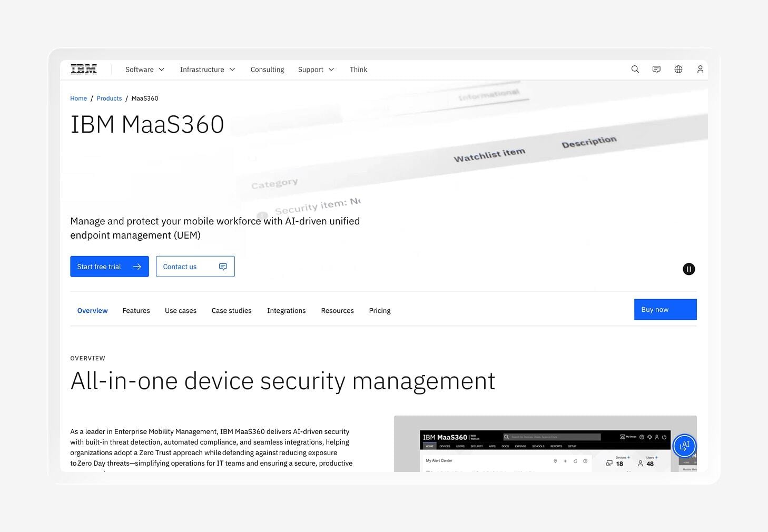Image resolution: width=768 pixels, height=532 pixels.
Task: Go to the Products breadcrumb
Action: point(109,98)
